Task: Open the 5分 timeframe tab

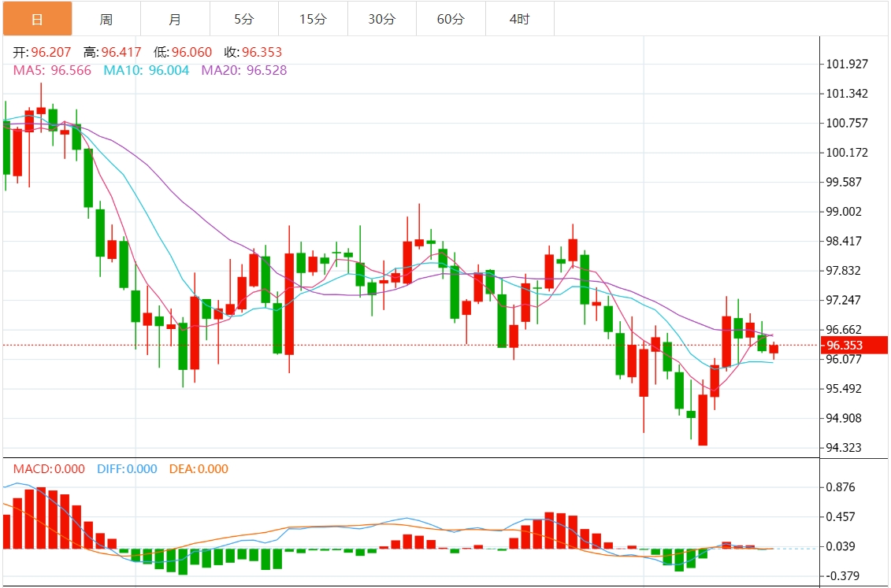Action: 244,19
